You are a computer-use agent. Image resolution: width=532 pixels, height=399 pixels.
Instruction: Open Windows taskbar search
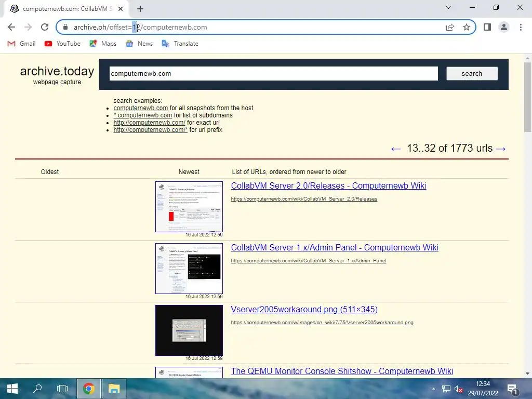tap(37, 389)
